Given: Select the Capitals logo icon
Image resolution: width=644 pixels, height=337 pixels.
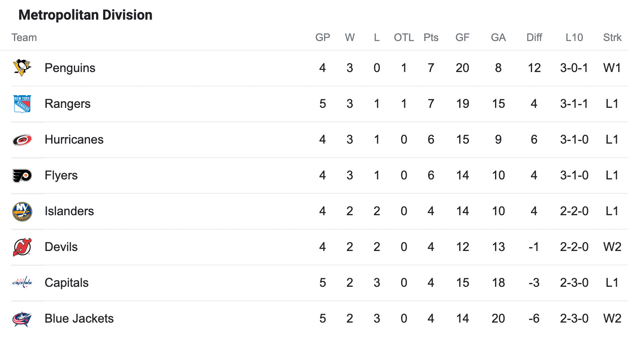Looking at the screenshot, I should click(x=22, y=283).
